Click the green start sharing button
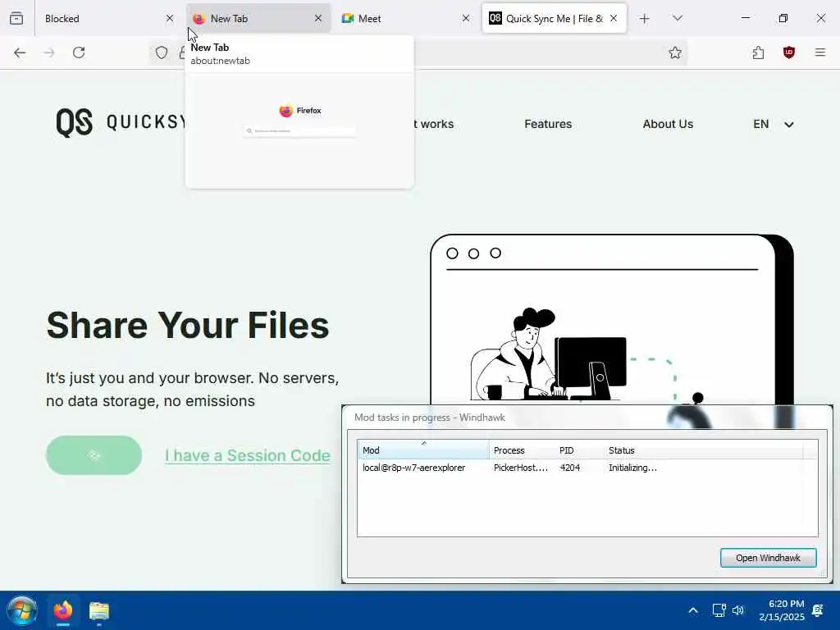Screen dimensions: 840x630 pos(94,455)
